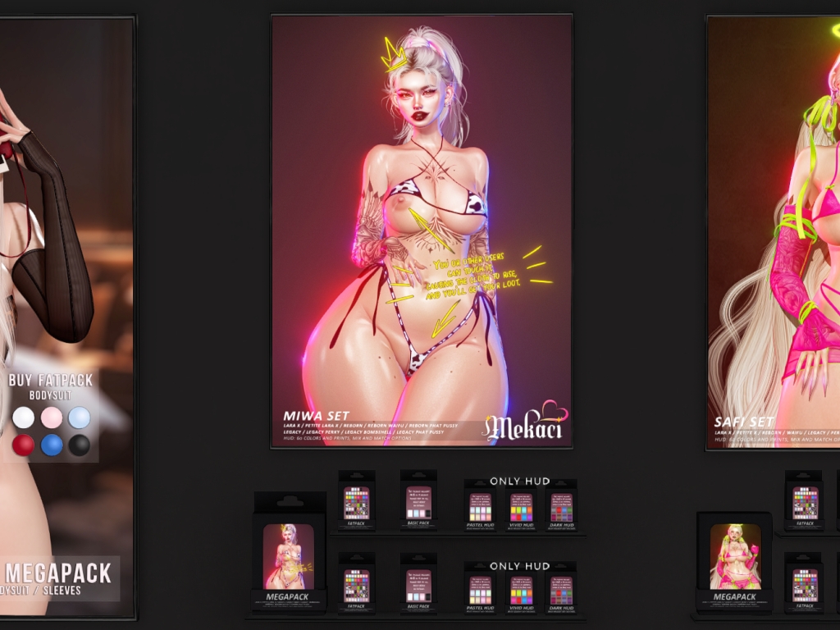Click the lower 'ONLY HUD' label

click(519, 566)
